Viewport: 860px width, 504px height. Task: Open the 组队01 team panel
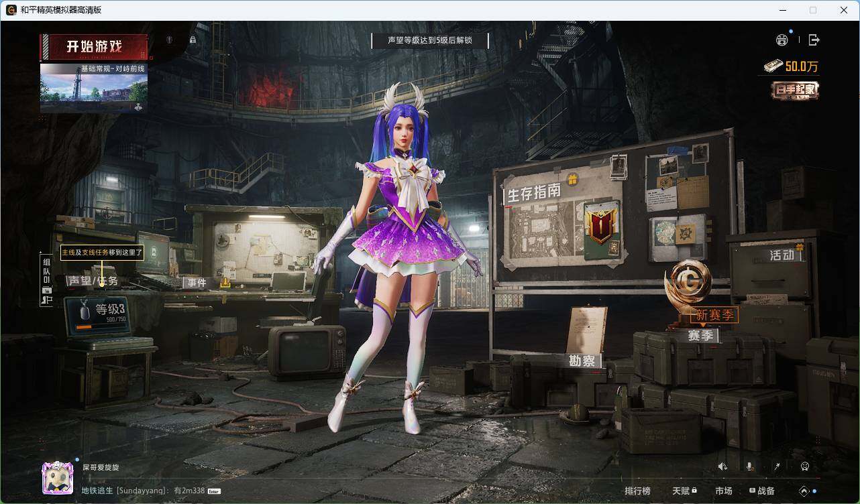[46, 269]
